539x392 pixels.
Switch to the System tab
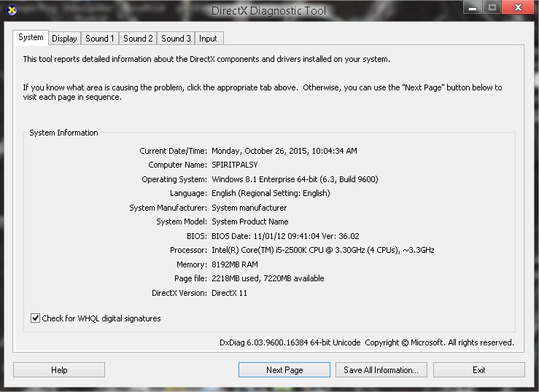click(31, 37)
